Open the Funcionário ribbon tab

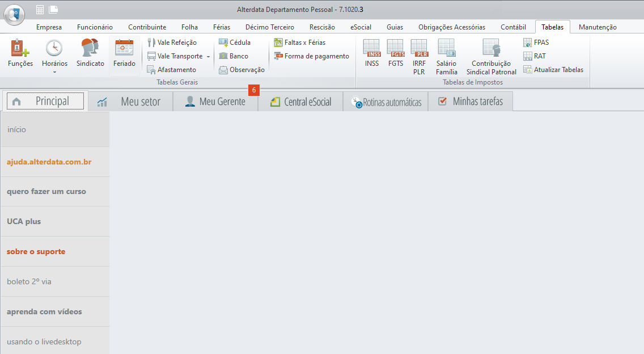tap(95, 27)
